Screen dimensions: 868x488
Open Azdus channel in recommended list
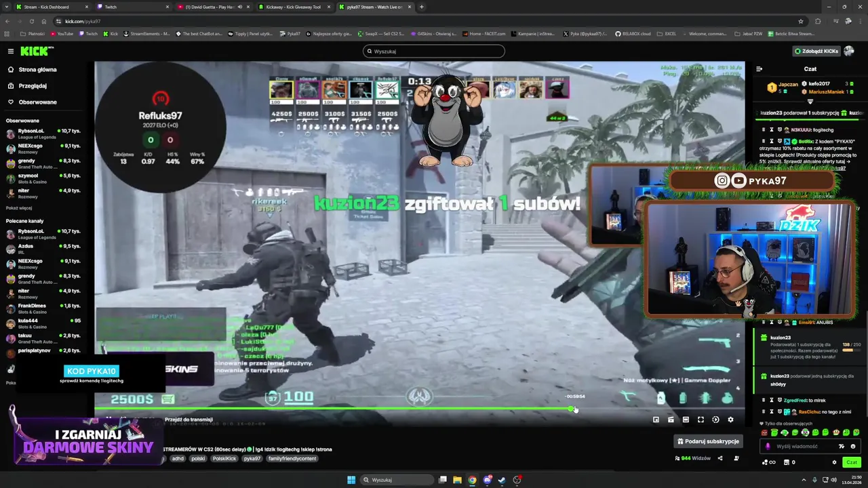coord(44,248)
